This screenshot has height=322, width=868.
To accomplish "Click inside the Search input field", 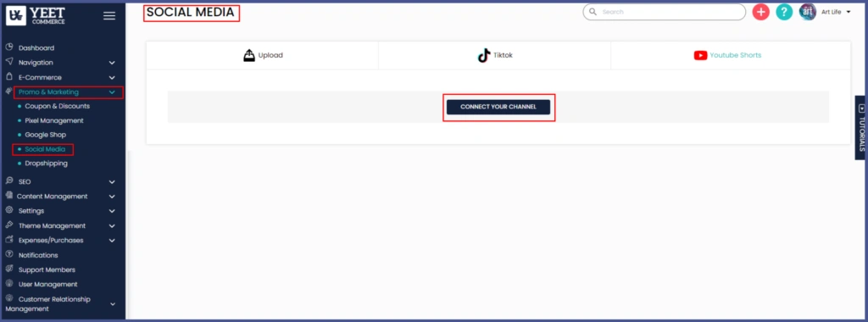I will [665, 12].
